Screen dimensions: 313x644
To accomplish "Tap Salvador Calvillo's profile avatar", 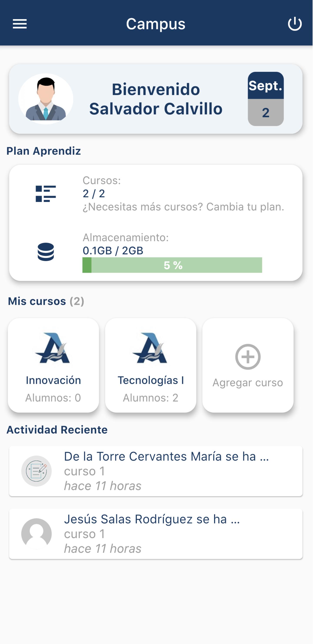I will coord(46,99).
